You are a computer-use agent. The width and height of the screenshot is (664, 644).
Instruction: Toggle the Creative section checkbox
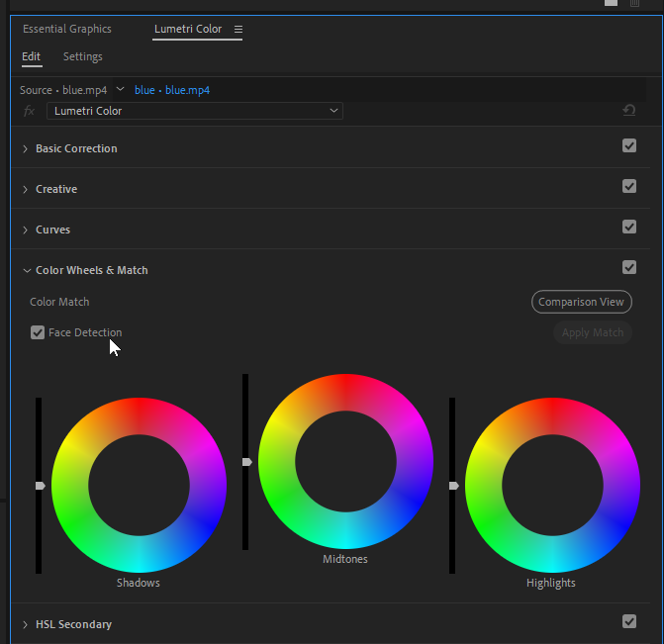point(629,187)
